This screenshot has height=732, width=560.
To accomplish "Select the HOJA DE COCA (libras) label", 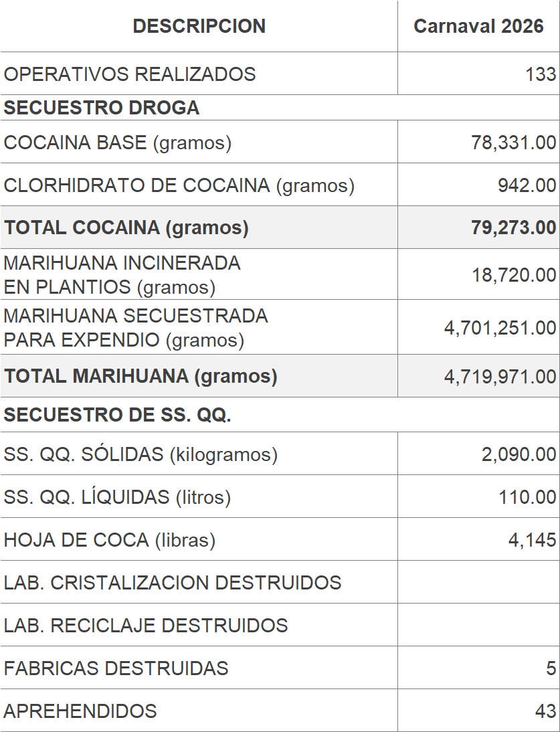I will (110, 540).
